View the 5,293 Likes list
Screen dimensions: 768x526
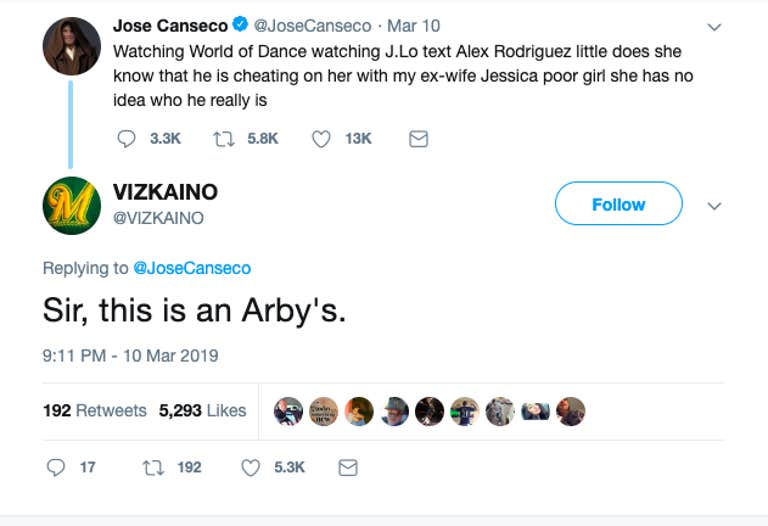coord(203,410)
